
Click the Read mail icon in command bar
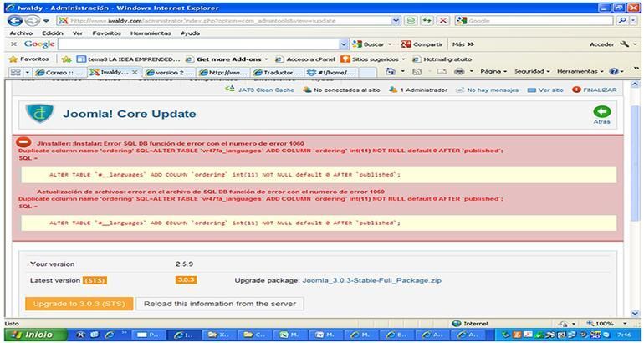442,71
